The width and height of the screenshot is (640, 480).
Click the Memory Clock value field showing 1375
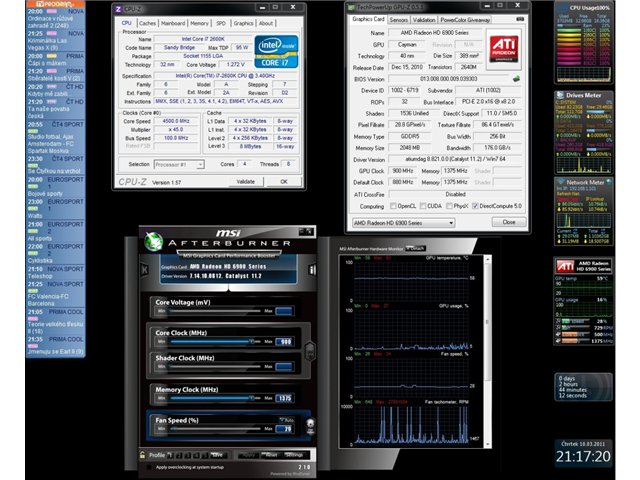pos(284,398)
